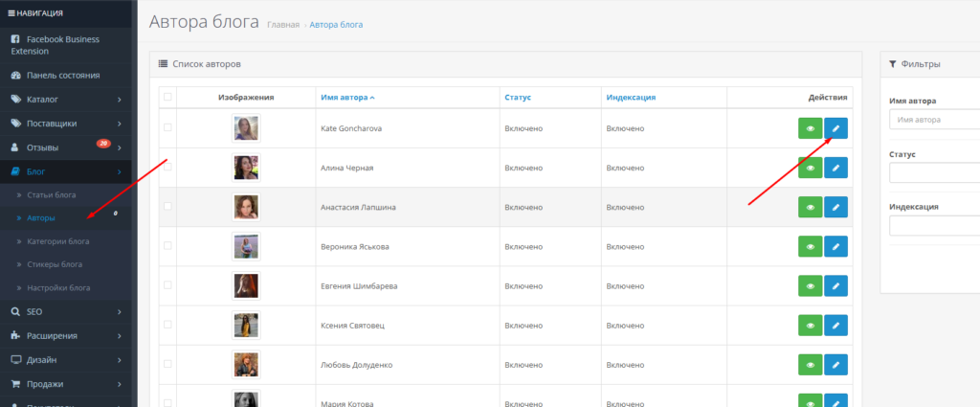Click the green eye view button for Алина Черная
Image resolution: width=980 pixels, height=407 pixels.
tap(810, 168)
